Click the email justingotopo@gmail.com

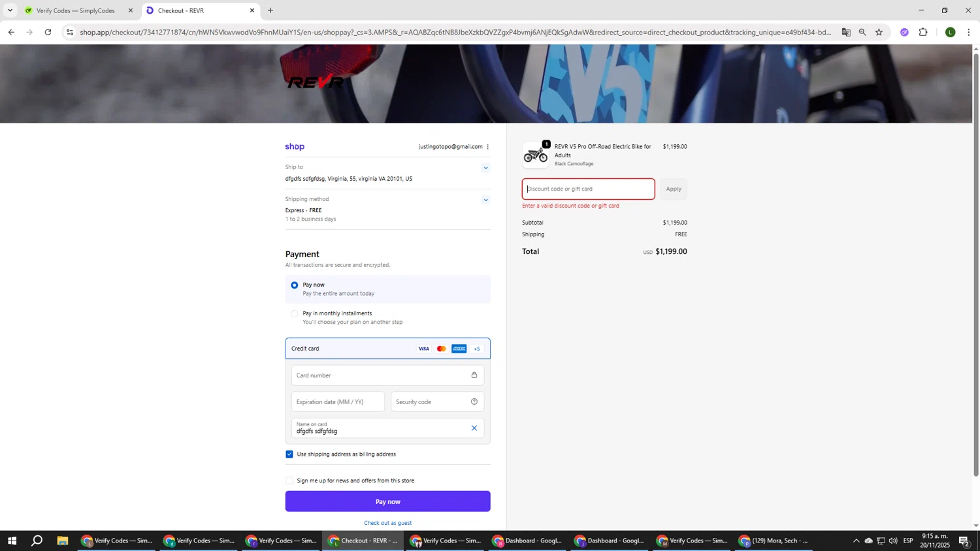coord(450,147)
